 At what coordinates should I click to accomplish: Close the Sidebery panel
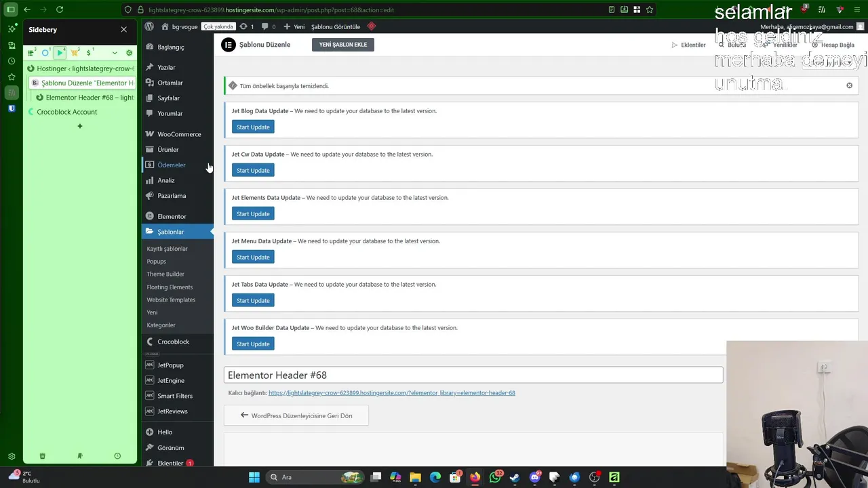(123, 30)
